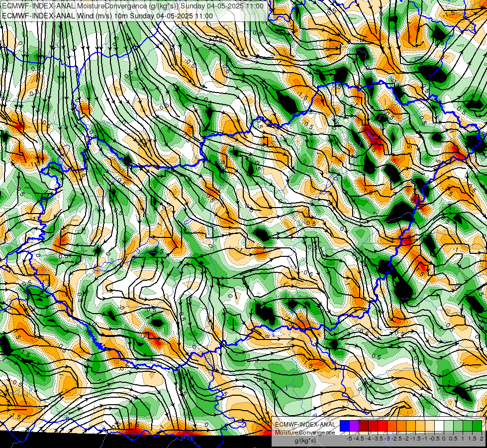Click the legend tick label 2
The height and width of the screenshot is (448, 487).
pyautogui.click(x=482, y=439)
